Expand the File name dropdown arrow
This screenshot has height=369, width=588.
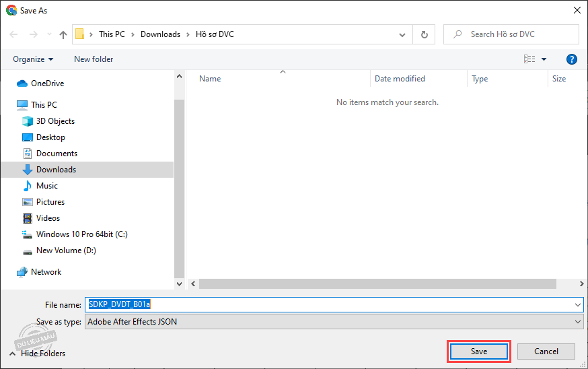click(x=578, y=305)
